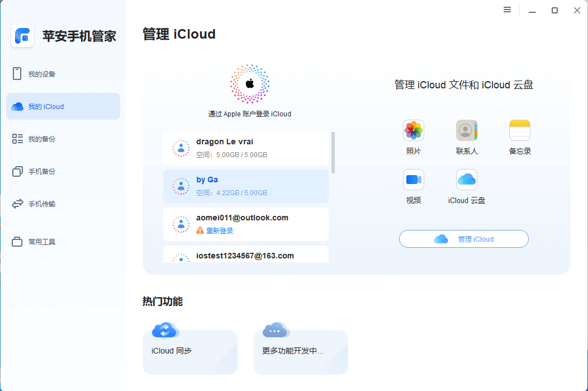Open the 照片 (Photos) icon
The height and width of the screenshot is (391, 588).
coord(413,130)
